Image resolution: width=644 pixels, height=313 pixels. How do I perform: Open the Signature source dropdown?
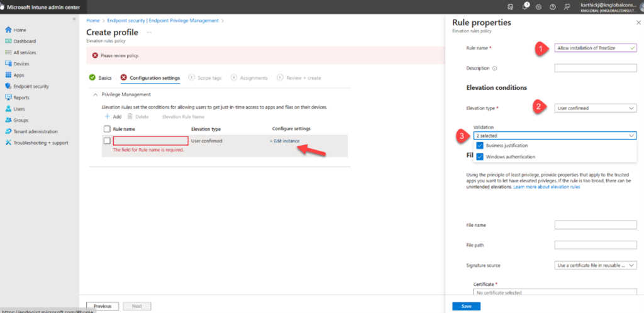click(x=596, y=265)
